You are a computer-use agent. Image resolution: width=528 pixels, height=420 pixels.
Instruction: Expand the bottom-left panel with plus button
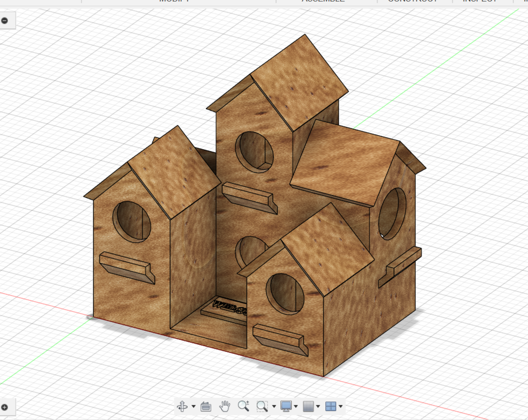pyautogui.click(x=4, y=407)
